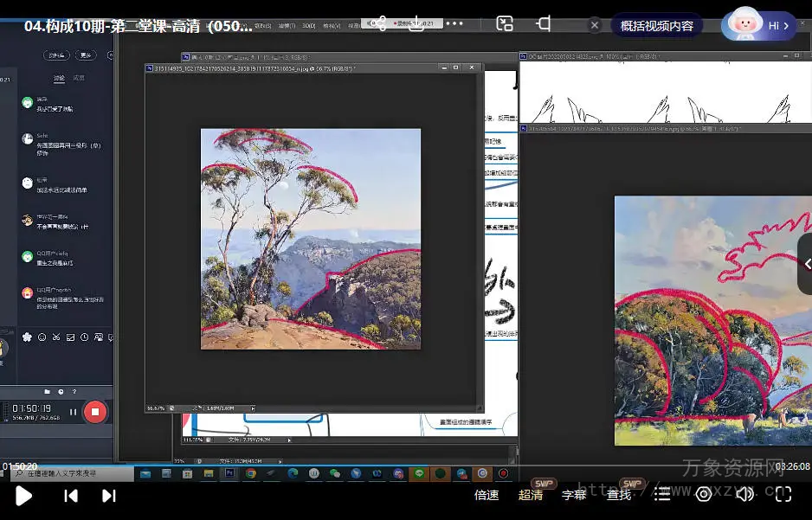Open the player settings icon
The image size is (812, 520).
(x=704, y=494)
